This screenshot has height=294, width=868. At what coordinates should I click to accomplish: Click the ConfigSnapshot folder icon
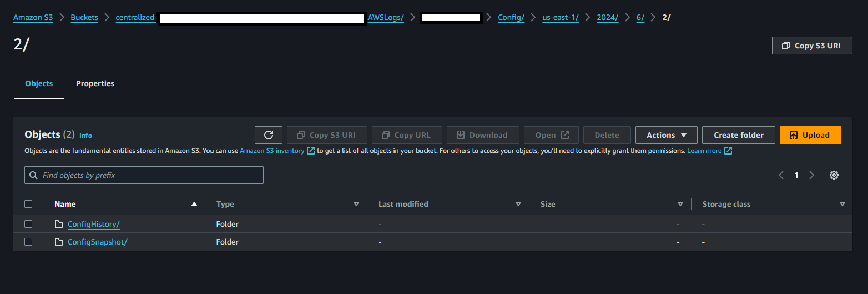click(x=59, y=242)
